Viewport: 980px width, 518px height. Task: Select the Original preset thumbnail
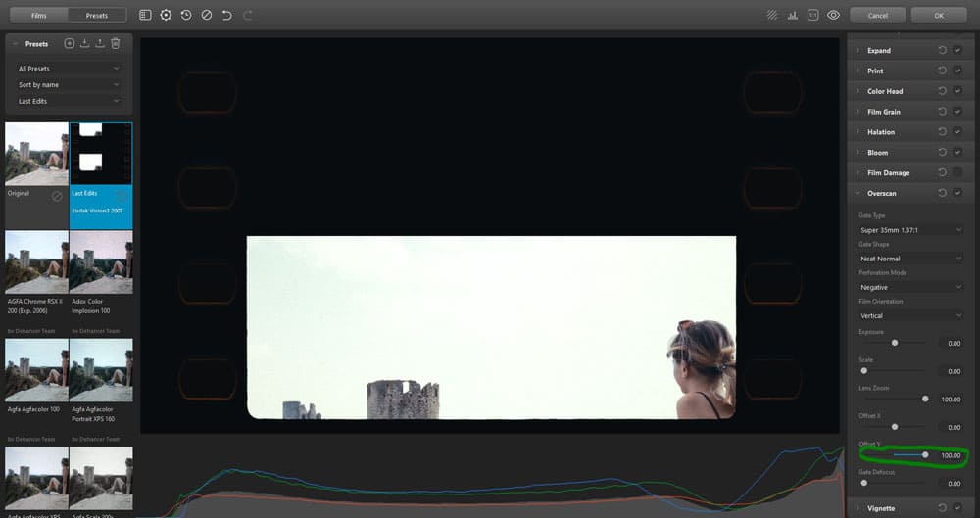point(37,154)
